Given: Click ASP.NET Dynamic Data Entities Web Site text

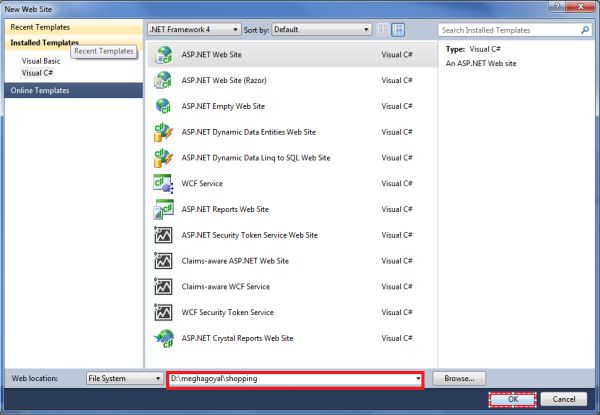Looking at the screenshot, I should [x=249, y=132].
